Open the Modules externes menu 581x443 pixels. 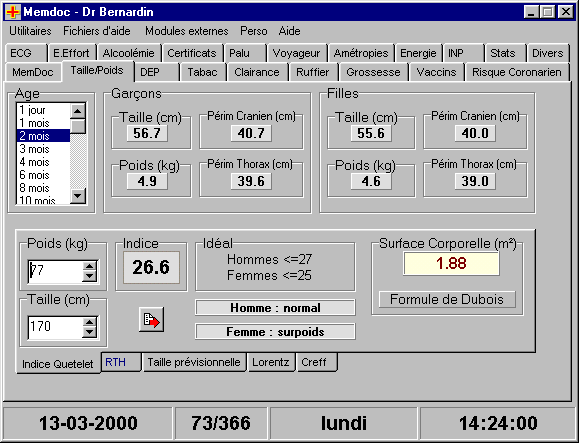[x=186, y=31]
